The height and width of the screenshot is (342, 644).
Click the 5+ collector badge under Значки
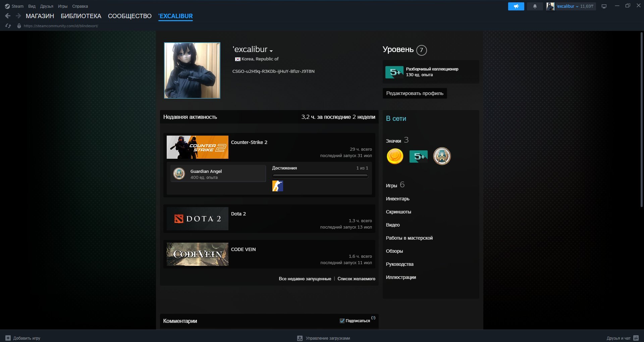pyautogui.click(x=419, y=156)
